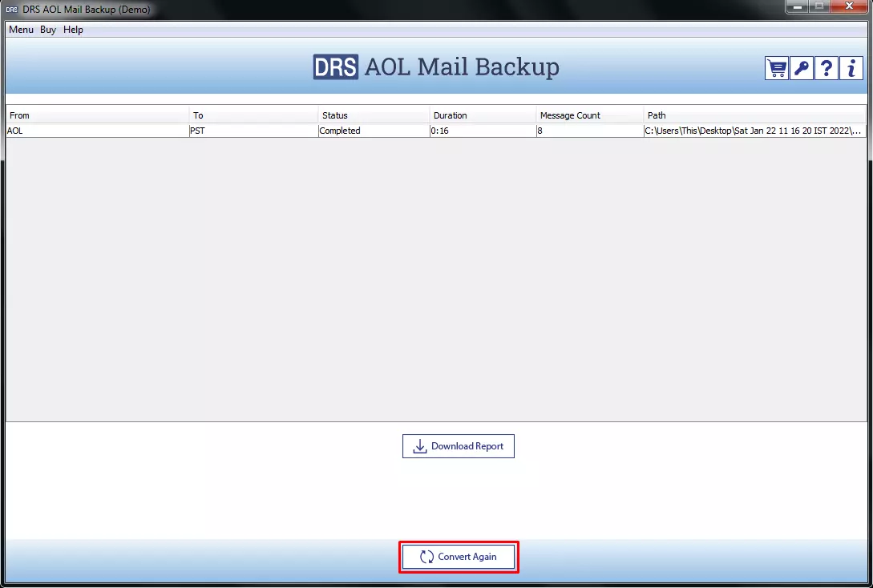Click the C:\Users\This\Desktop path cell
Screen dimensions: 873x588
point(755,131)
